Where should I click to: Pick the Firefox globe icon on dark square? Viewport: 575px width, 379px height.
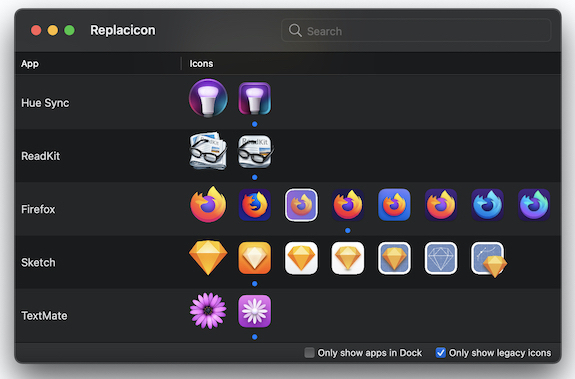[x=254, y=205]
